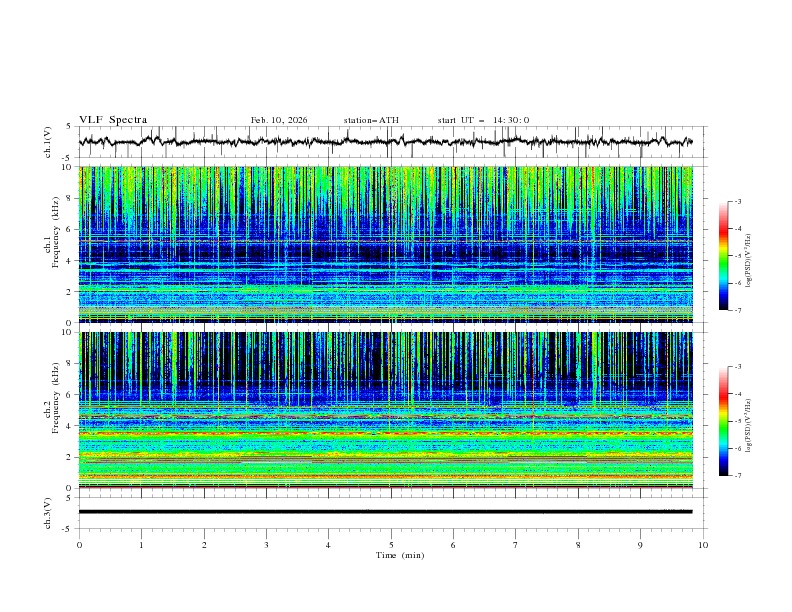Click the '-7' tick on ch.2 colorbar
The width and height of the screenshot is (792, 612).
[737, 475]
